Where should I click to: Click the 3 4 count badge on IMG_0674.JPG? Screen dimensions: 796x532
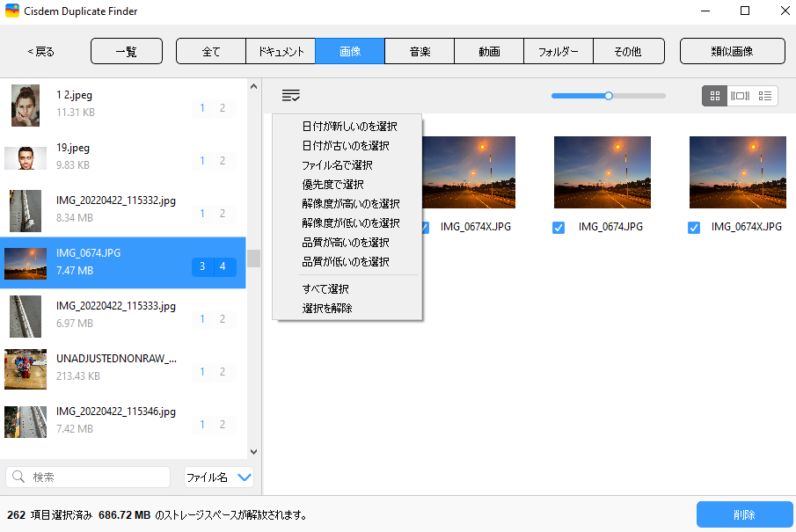[x=214, y=266]
